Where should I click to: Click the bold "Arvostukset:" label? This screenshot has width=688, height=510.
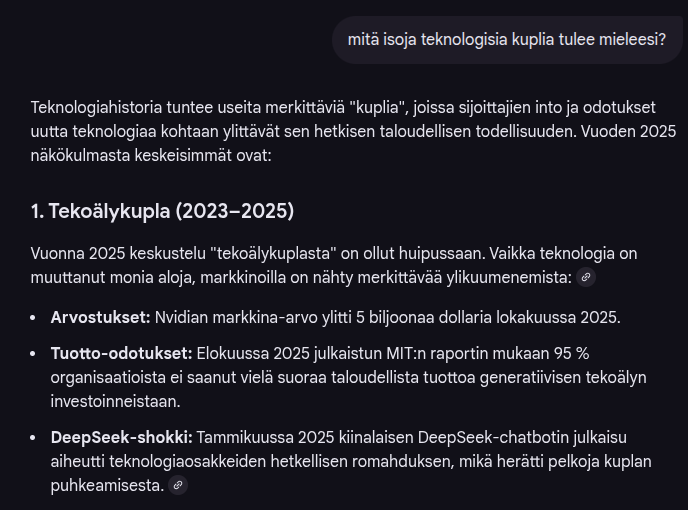[100, 317]
